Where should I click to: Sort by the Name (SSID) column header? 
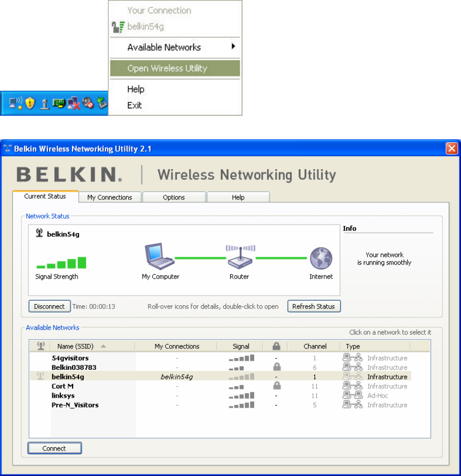coord(75,346)
